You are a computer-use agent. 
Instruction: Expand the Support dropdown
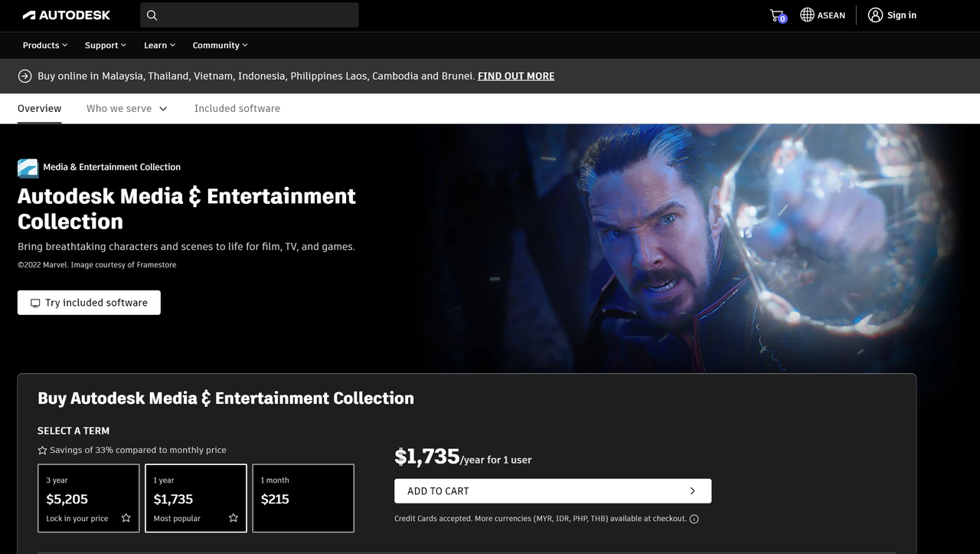click(x=106, y=45)
